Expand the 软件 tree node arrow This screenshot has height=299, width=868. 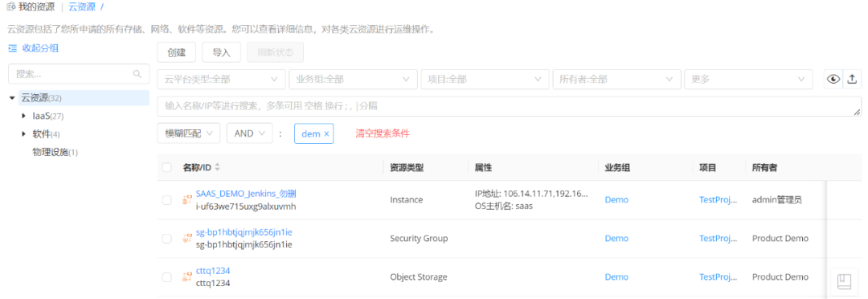(24, 134)
